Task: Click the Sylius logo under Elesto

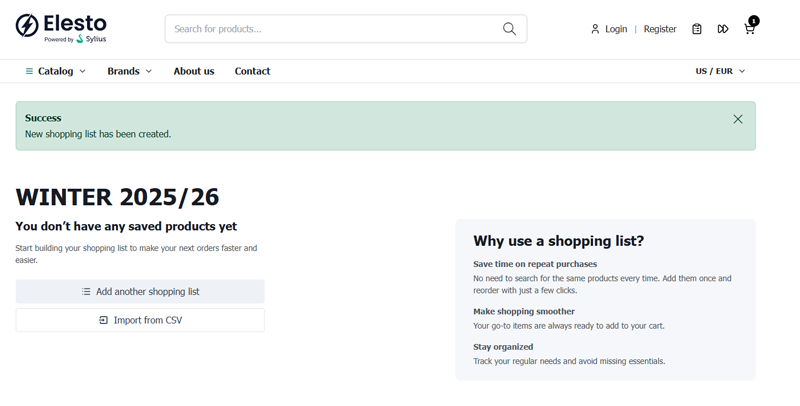Action: click(x=91, y=40)
